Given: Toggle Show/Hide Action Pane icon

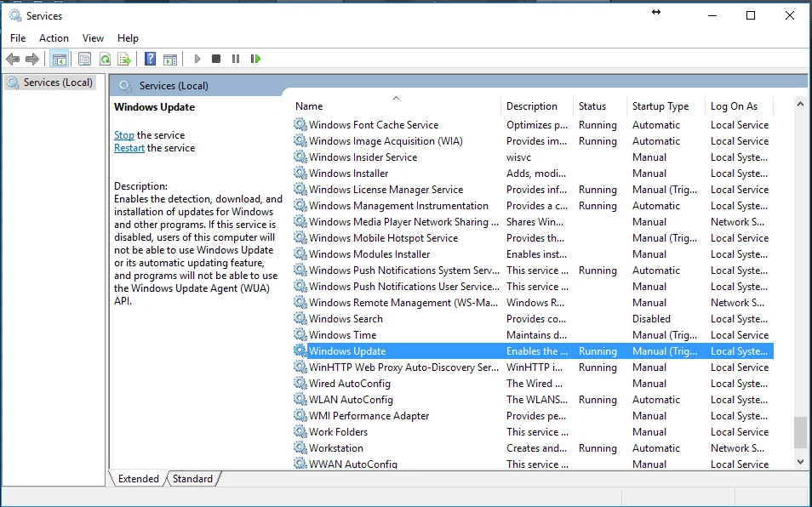Looking at the screenshot, I should (x=170, y=59).
